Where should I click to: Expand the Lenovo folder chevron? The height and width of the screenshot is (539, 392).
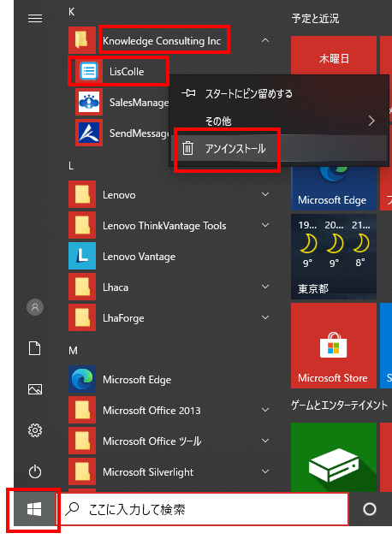pos(265,194)
